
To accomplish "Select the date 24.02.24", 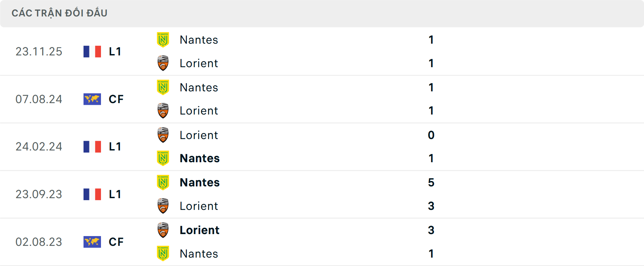I will pyautogui.click(x=39, y=146).
